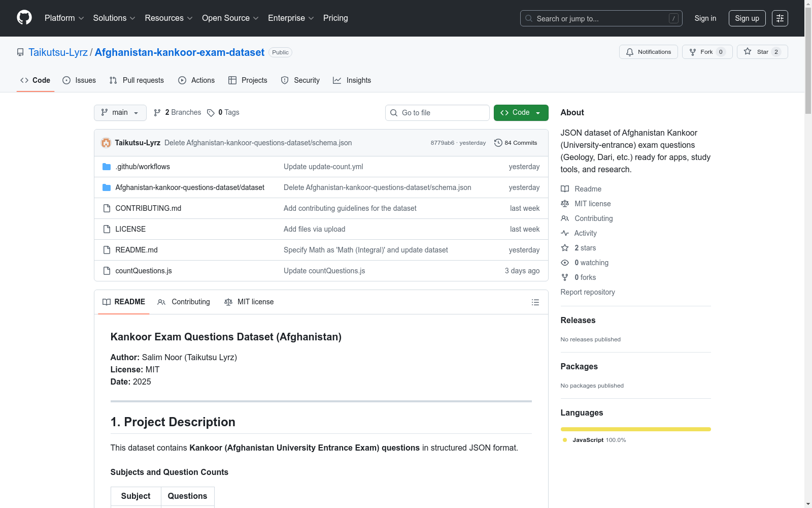This screenshot has width=812, height=508.
Task: Click the Sign up button
Action: (x=747, y=18)
